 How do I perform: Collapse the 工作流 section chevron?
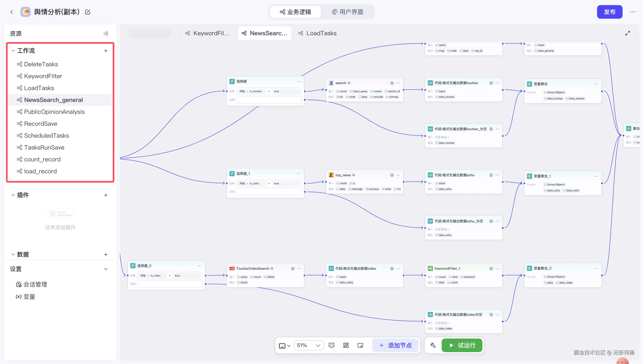coord(13,51)
